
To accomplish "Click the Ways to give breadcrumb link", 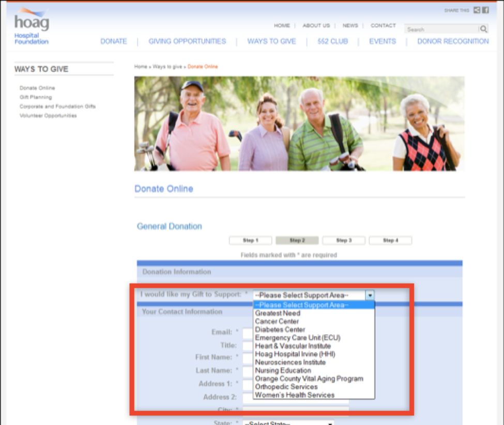I will pos(167,67).
